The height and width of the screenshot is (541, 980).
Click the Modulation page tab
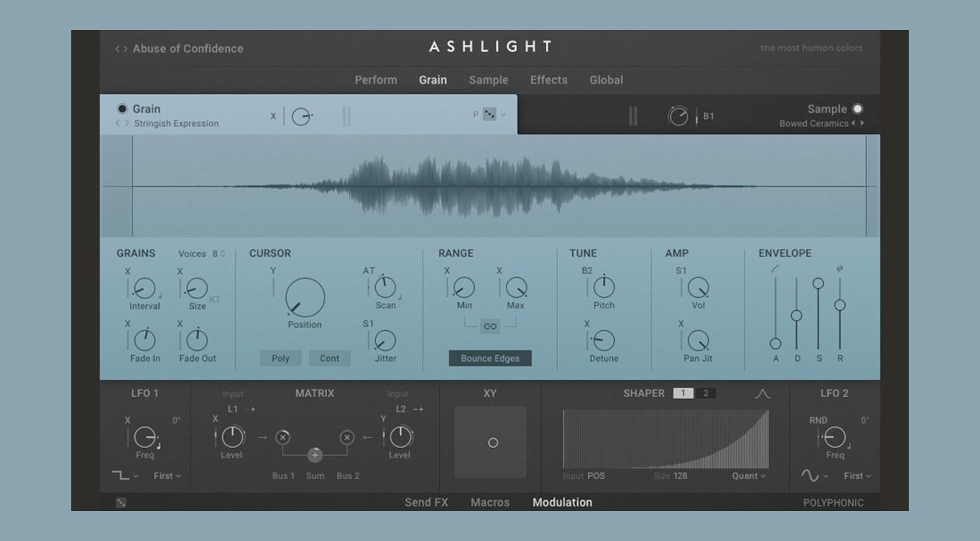(x=562, y=502)
